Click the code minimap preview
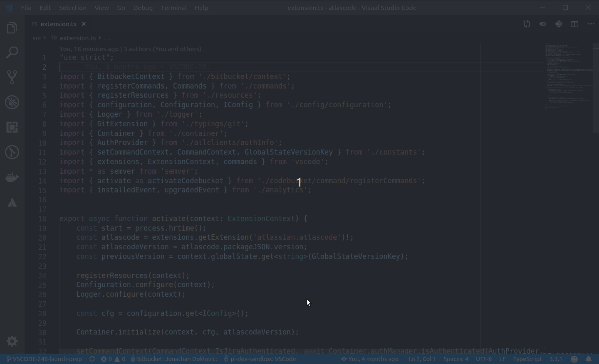Image resolution: width=599 pixels, height=364 pixels. click(568, 76)
